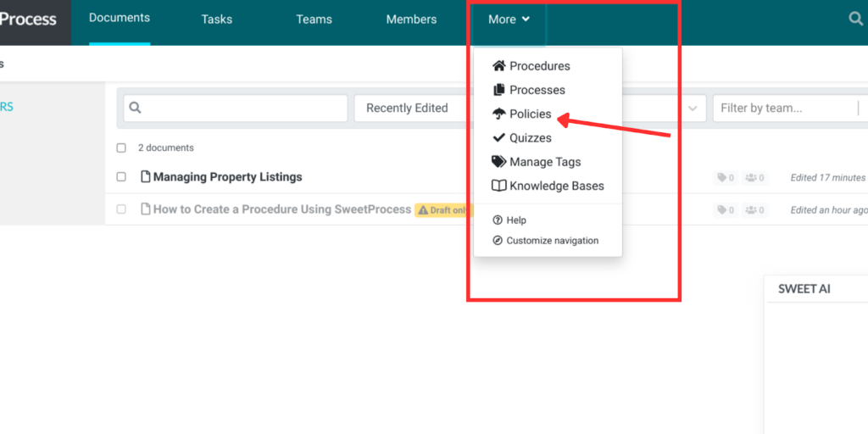Click the Policies umbrella icon
The height and width of the screenshot is (434, 868).
pos(498,114)
